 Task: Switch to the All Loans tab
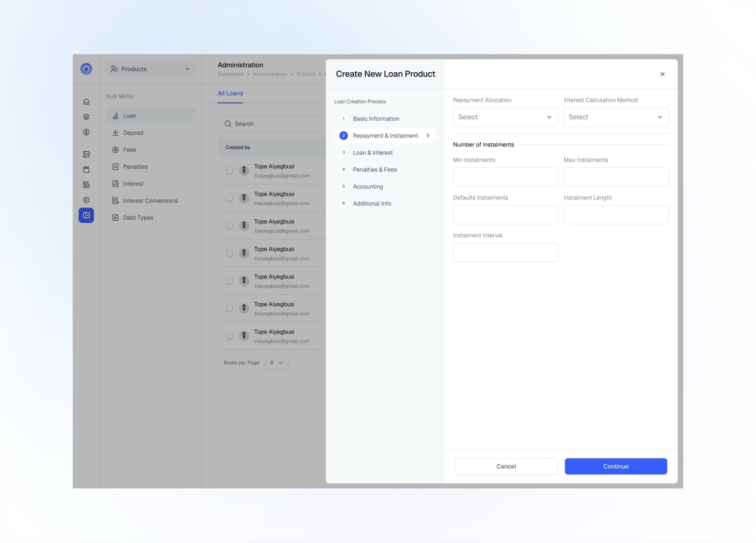230,93
